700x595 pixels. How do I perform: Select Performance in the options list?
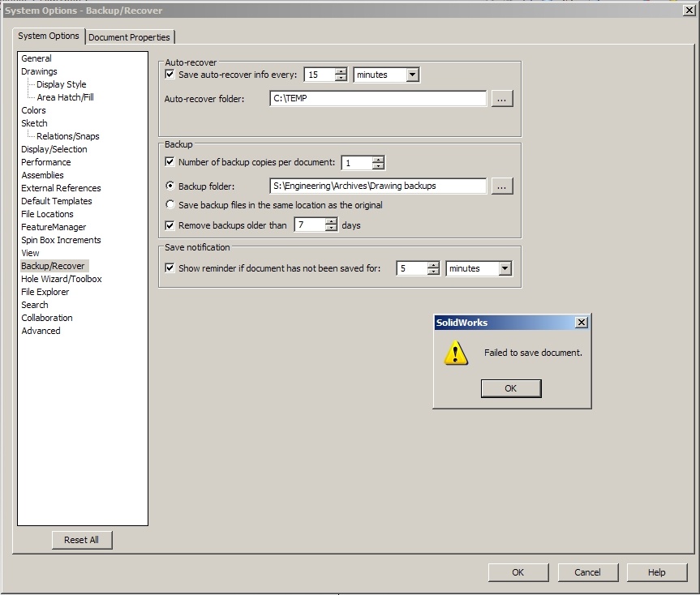coord(46,162)
